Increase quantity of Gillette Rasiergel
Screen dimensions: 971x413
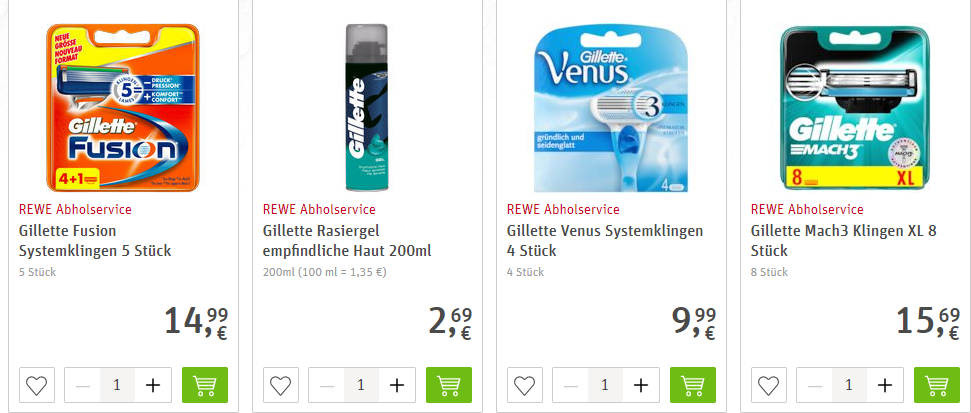point(396,385)
